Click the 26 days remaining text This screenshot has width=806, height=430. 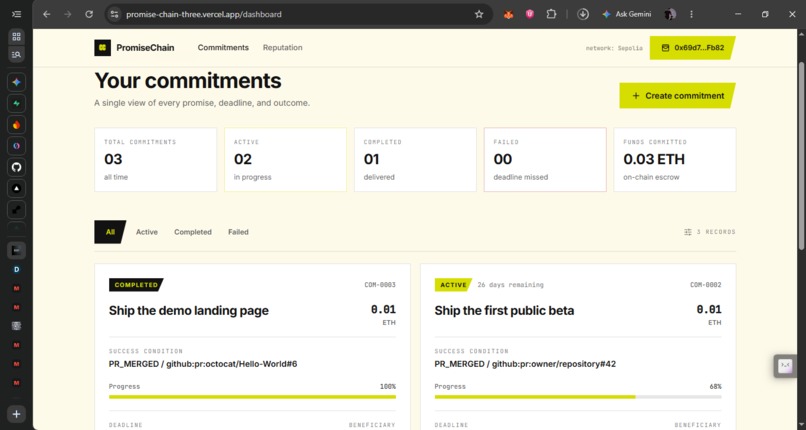[510, 285]
